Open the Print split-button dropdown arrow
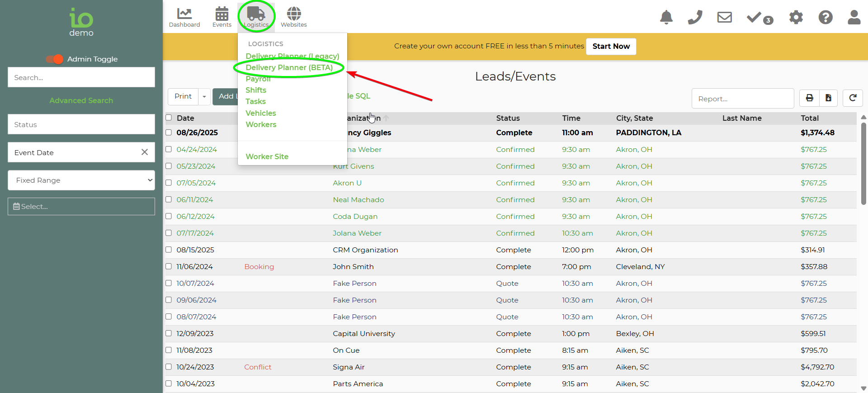The height and width of the screenshot is (393, 868). coord(204,97)
